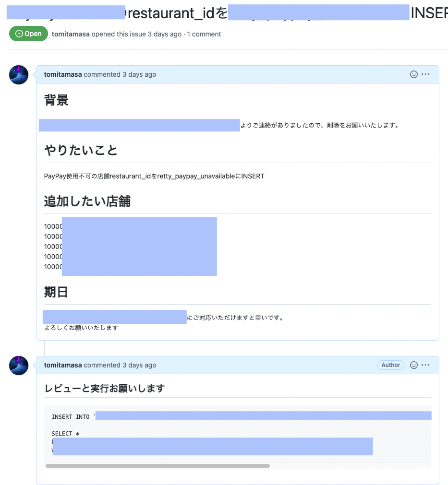Open tomitamasa author link in second comment header
Screen dimensions: 448x485
pos(63,365)
